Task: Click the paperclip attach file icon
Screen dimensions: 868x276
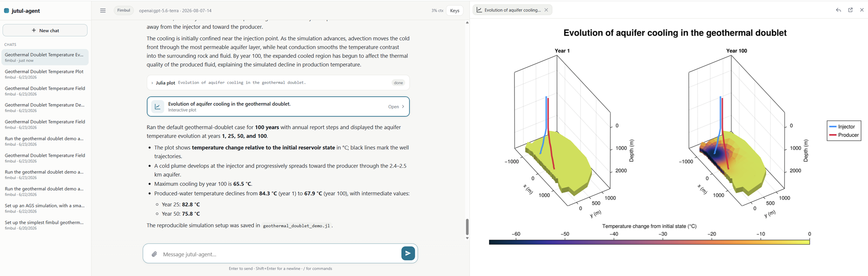Action: pos(154,254)
